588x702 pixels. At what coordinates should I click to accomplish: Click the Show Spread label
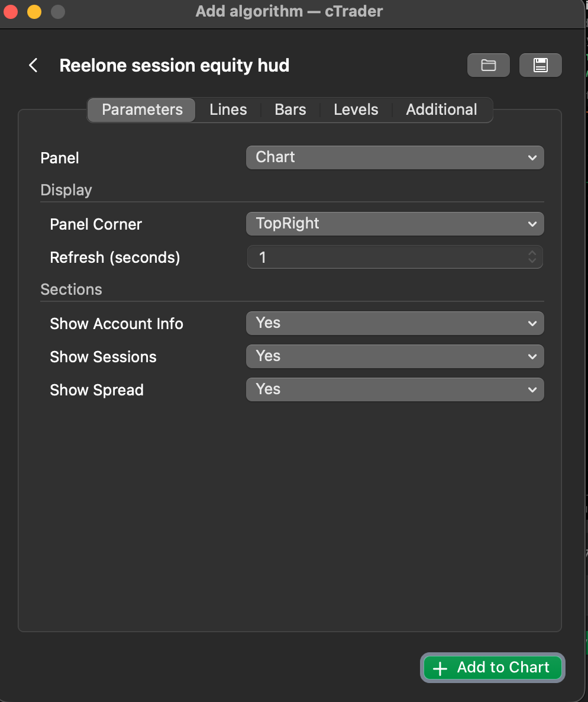(96, 390)
